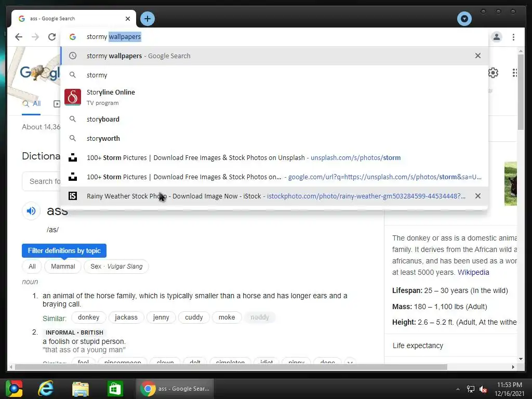Click the horizontal scrollbar thumb
The height and width of the screenshot is (399, 532).
pyautogui.click(x=231, y=367)
